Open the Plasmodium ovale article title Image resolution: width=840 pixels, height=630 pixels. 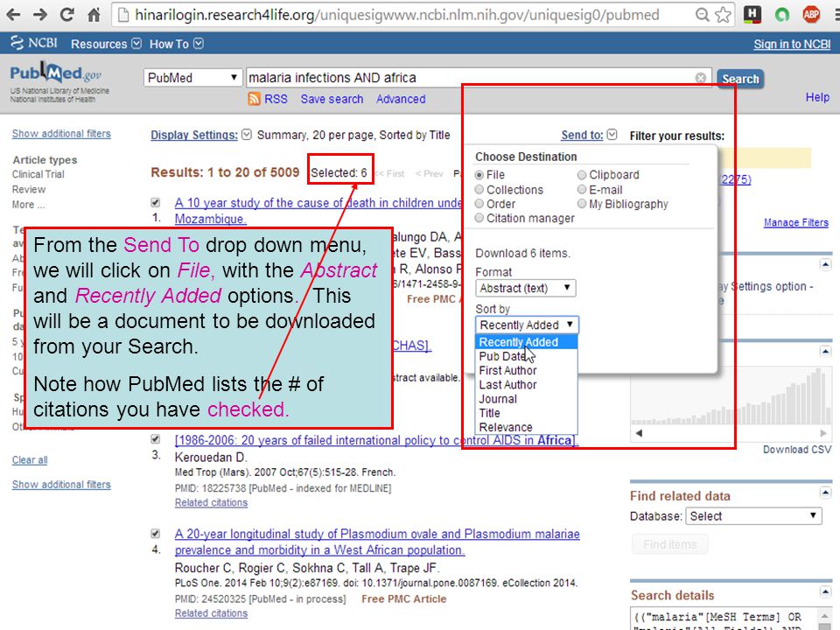tap(377, 542)
